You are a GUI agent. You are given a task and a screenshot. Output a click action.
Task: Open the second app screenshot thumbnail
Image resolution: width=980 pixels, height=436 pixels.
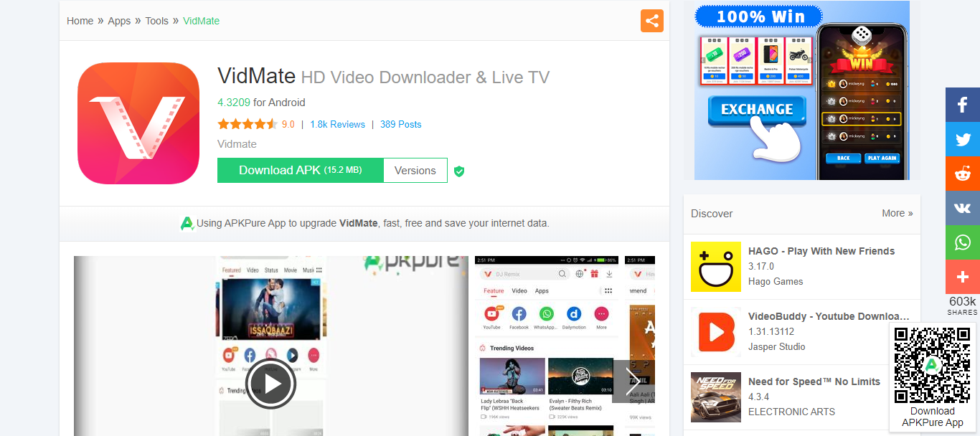coord(547,346)
